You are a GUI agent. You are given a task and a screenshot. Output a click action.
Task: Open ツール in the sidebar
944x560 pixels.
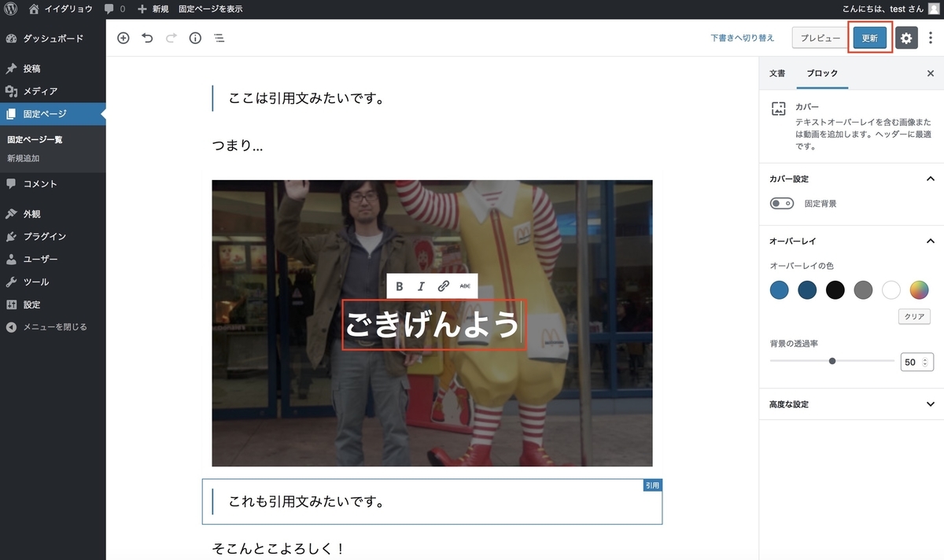[53, 282]
